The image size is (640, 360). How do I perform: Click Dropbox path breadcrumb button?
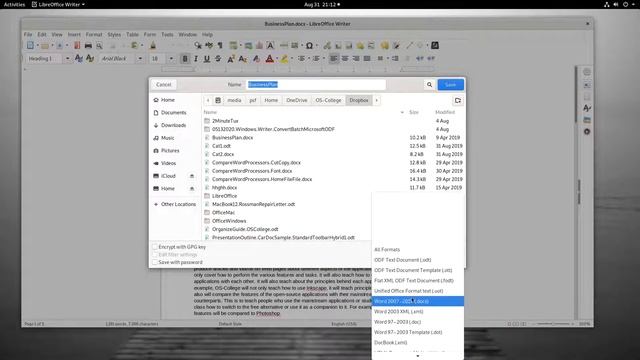[x=359, y=100]
